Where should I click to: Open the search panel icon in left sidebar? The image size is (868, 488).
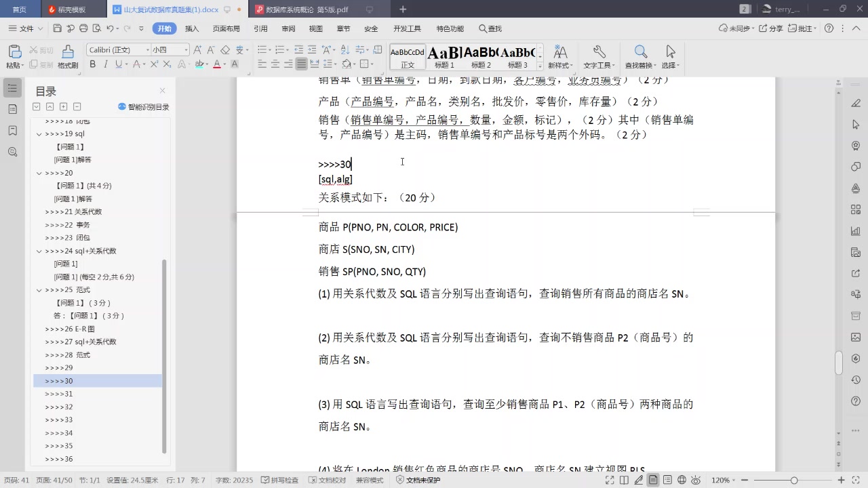12,152
